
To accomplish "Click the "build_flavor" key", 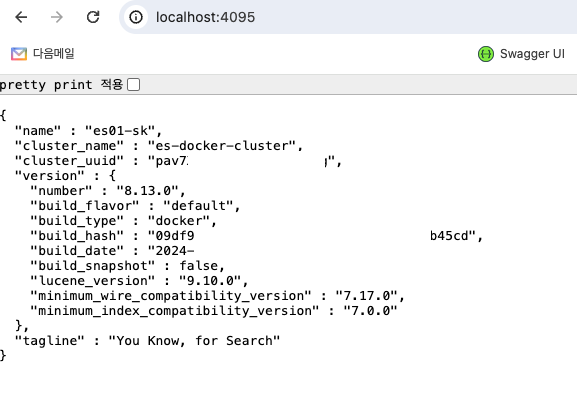I will pyautogui.click(x=85, y=206).
